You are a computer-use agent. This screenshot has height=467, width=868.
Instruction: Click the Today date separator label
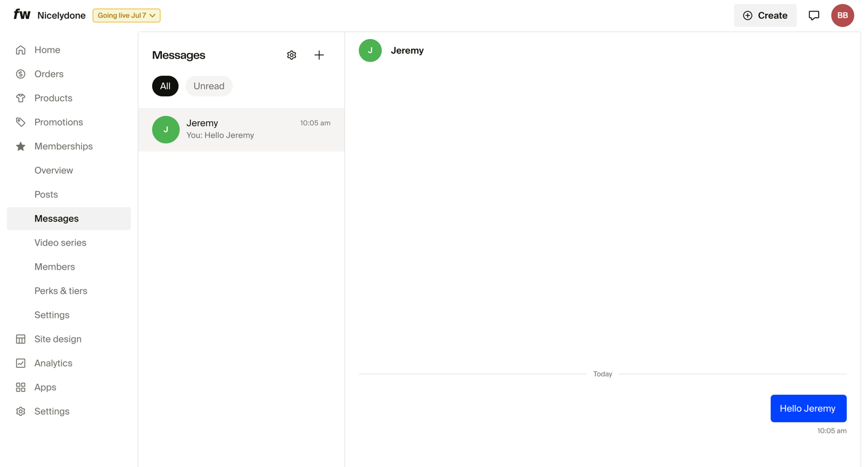tap(603, 374)
